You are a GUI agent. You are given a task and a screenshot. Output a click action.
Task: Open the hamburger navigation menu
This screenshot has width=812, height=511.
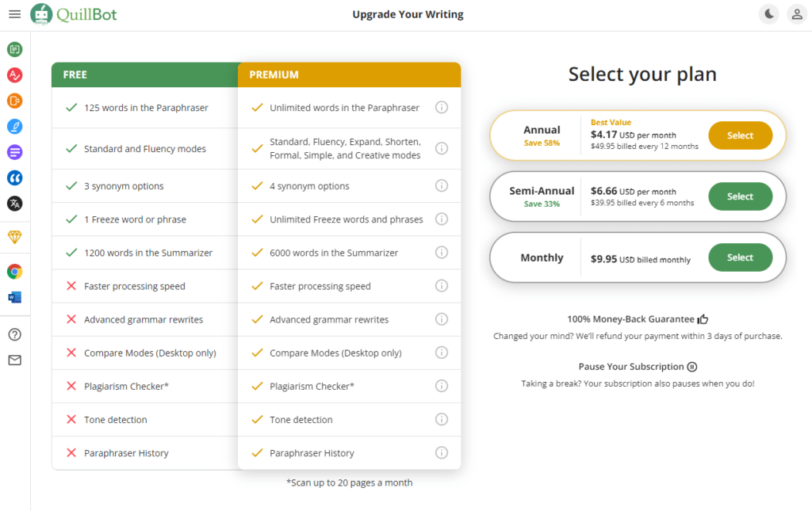[14, 14]
